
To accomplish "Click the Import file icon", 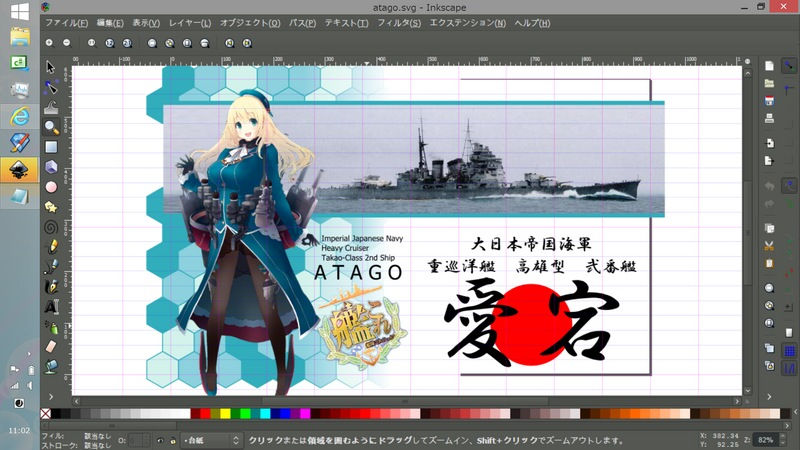I will pos(769,143).
